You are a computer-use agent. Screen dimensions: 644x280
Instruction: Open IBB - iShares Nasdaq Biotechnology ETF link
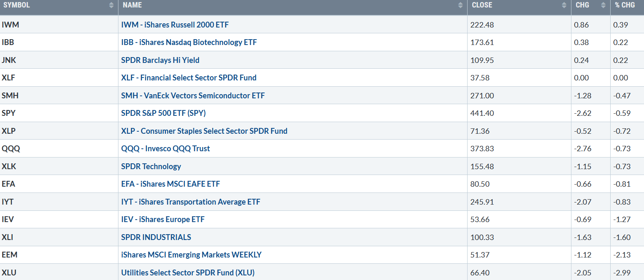189,42
